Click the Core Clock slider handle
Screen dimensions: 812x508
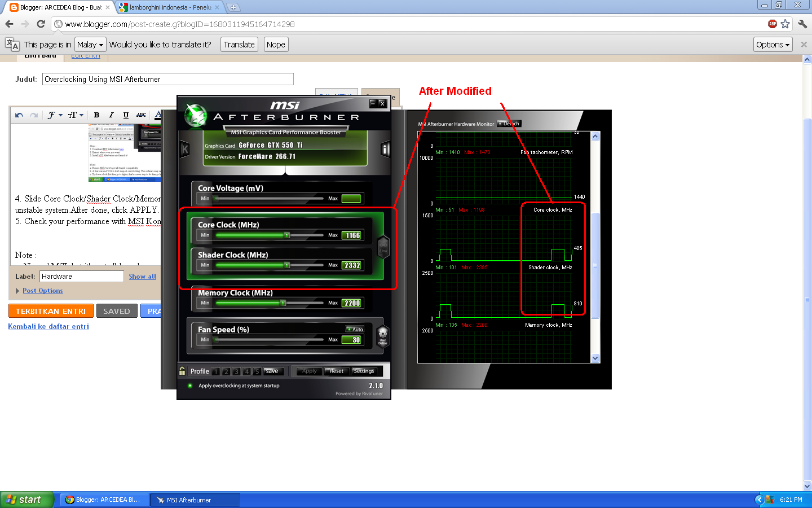(287, 235)
